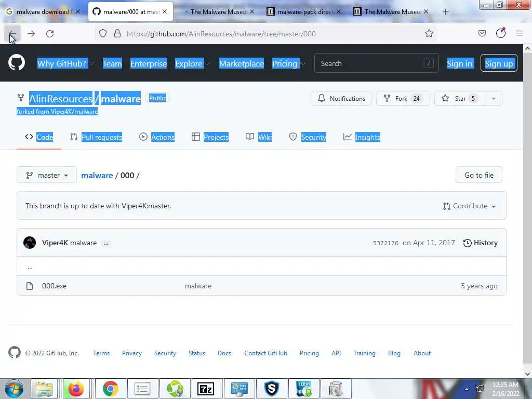This screenshot has height=399, width=532.
Task: Click the padlock site info icon
Action: (x=117, y=33)
